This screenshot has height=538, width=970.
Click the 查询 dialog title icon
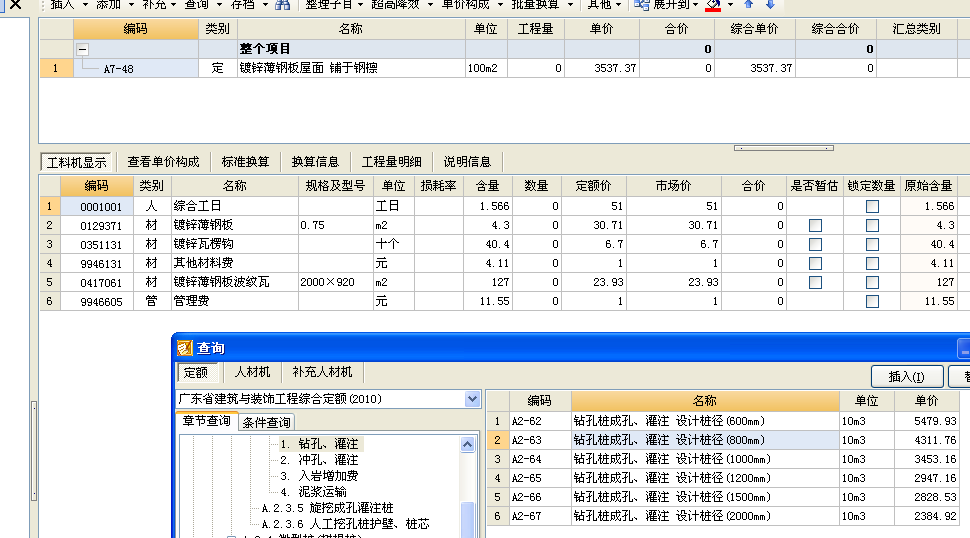[184, 348]
